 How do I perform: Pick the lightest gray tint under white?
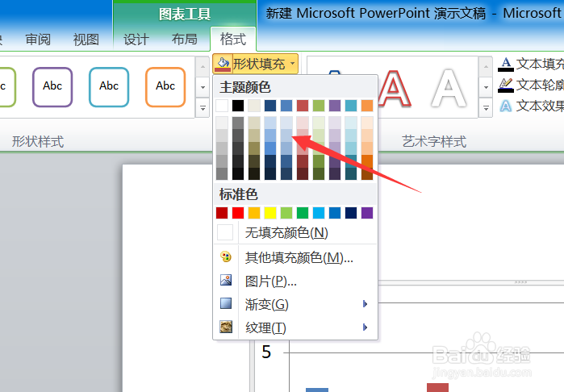pos(222,123)
